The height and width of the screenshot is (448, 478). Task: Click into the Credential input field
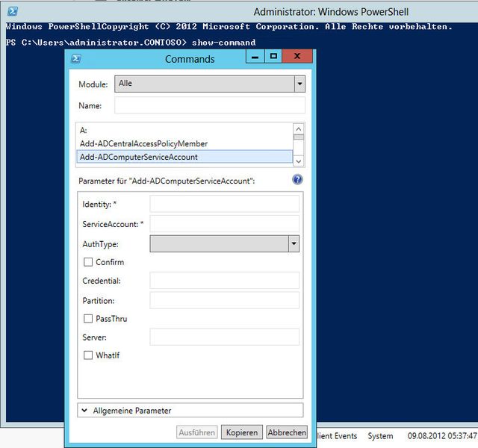pyautogui.click(x=224, y=281)
